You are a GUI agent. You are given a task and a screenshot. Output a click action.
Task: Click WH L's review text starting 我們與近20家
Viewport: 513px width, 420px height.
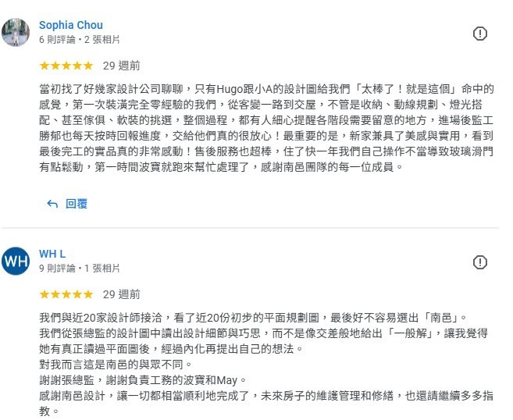[x=266, y=364]
